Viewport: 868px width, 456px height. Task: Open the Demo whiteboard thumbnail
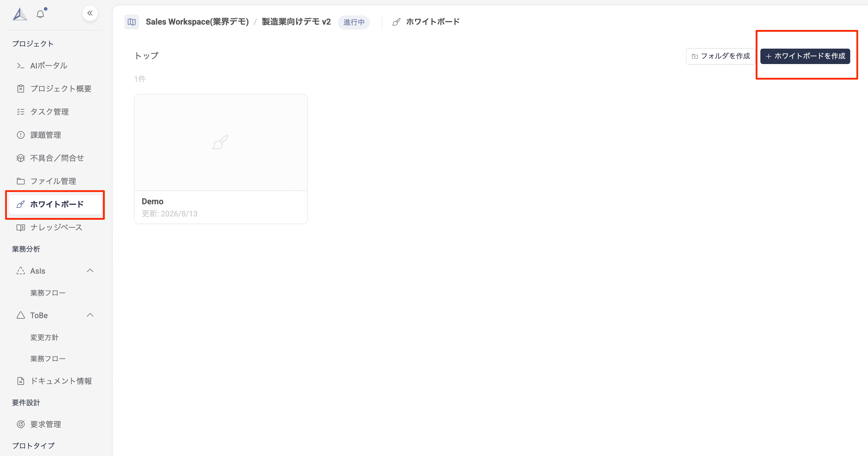(x=221, y=143)
